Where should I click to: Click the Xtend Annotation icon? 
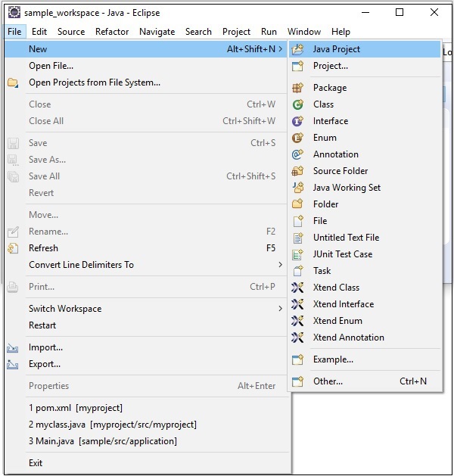click(297, 338)
